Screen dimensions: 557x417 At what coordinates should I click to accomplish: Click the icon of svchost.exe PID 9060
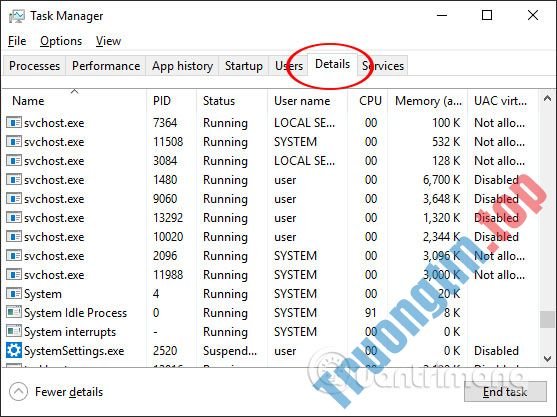[14, 199]
